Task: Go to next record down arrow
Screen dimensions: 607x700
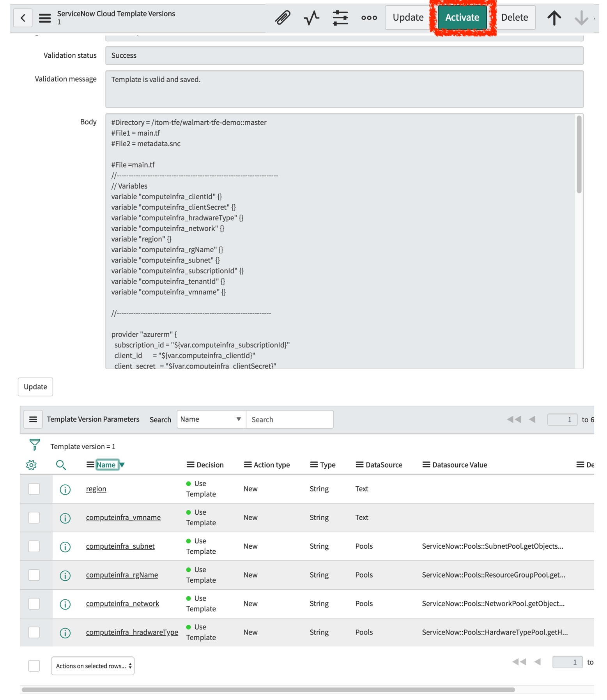Action: tap(581, 18)
